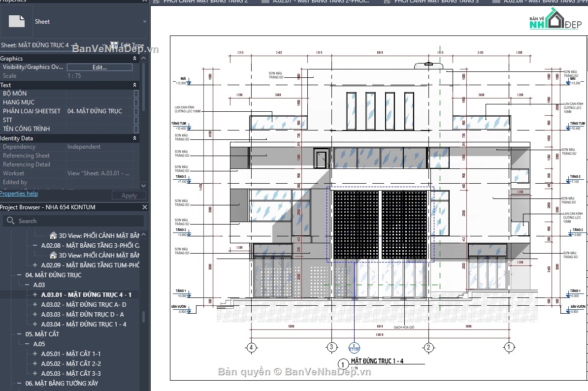Click the Edit Type icon
Viewport: 588px width, 391px height.
pos(114,45)
